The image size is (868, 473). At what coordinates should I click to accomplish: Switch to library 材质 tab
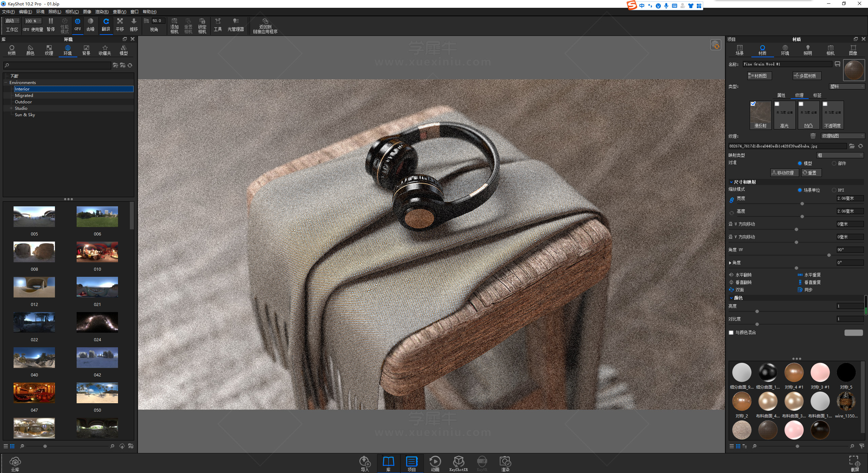(12, 50)
